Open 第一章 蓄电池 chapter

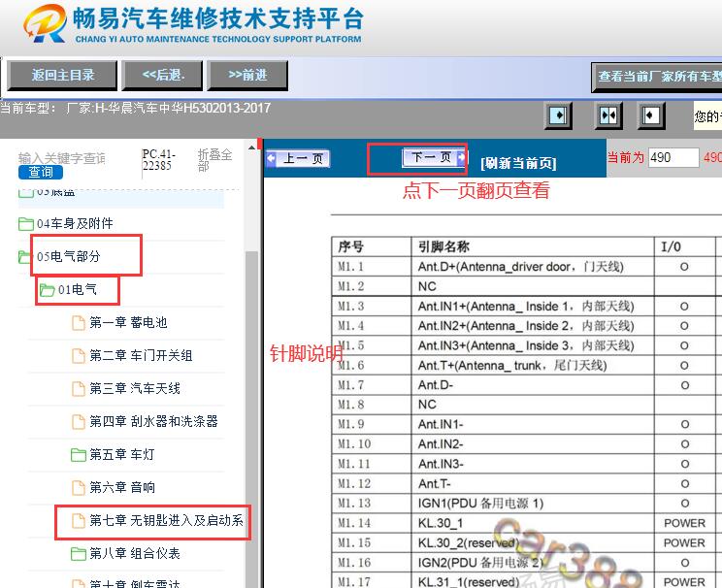[x=128, y=322]
